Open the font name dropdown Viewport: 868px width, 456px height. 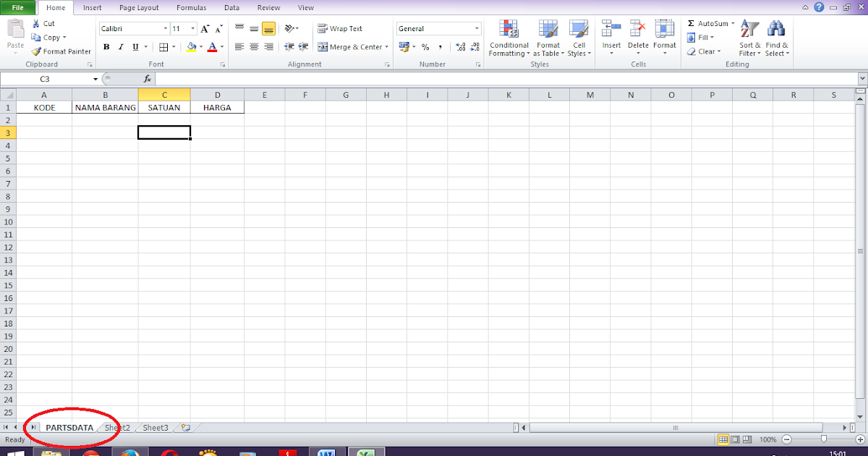point(165,28)
